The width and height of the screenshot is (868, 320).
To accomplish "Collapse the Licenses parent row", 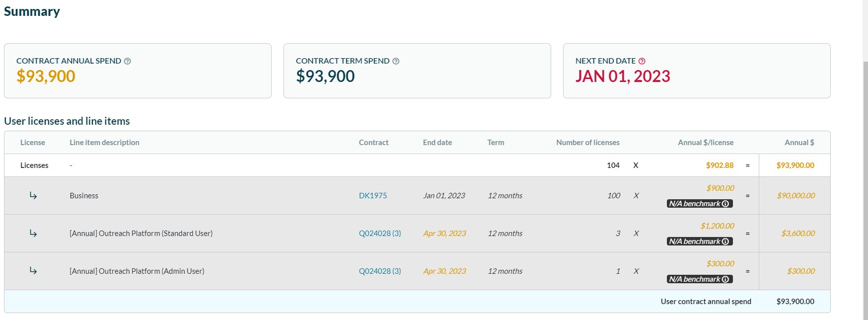I will click(34, 165).
